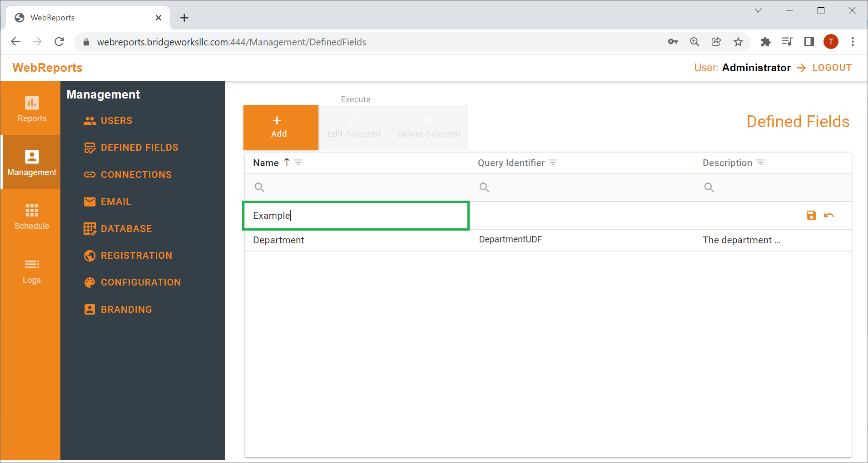Select the Management sidebar section
868x463 pixels.
[x=31, y=163]
